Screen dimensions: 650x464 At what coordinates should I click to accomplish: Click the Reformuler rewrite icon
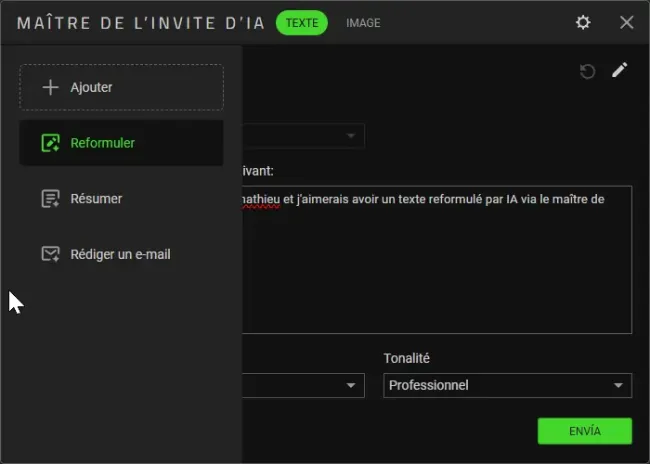coord(51,143)
